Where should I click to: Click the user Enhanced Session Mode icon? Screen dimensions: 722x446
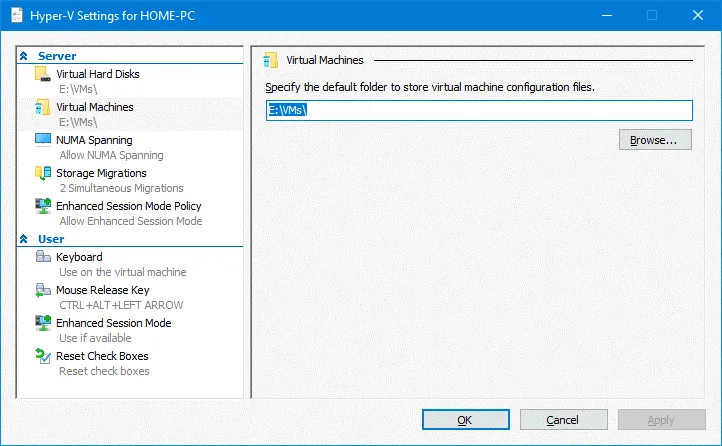[x=42, y=324]
